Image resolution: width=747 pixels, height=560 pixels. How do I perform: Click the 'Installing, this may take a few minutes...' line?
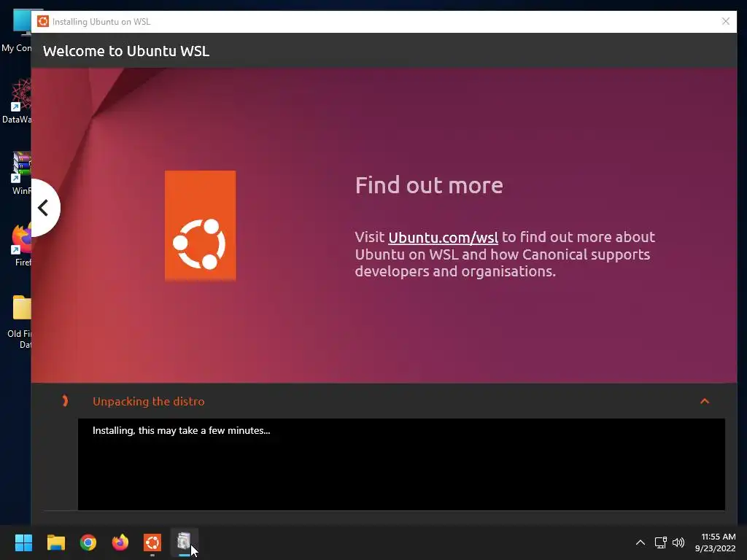181,430
